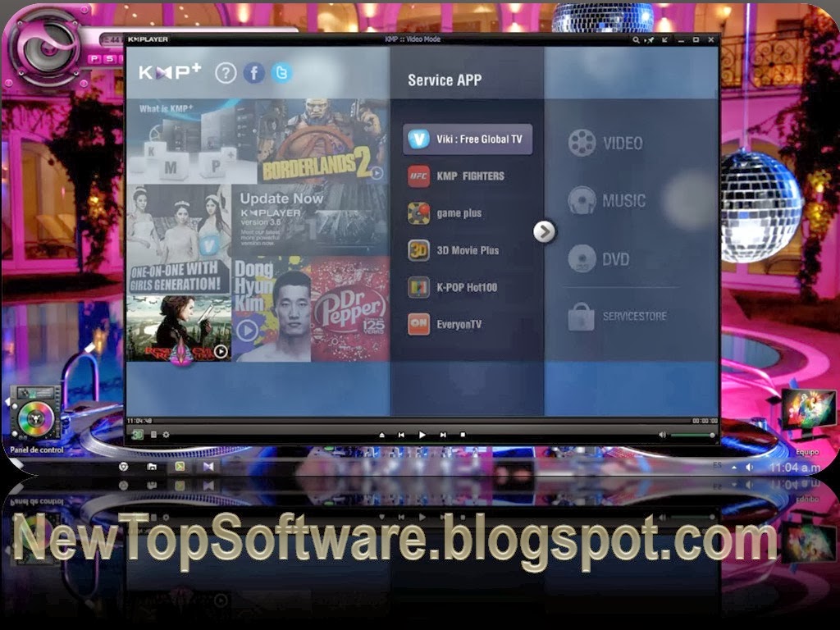
Task: Start playback with the play button
Action: tap(422, 435)
